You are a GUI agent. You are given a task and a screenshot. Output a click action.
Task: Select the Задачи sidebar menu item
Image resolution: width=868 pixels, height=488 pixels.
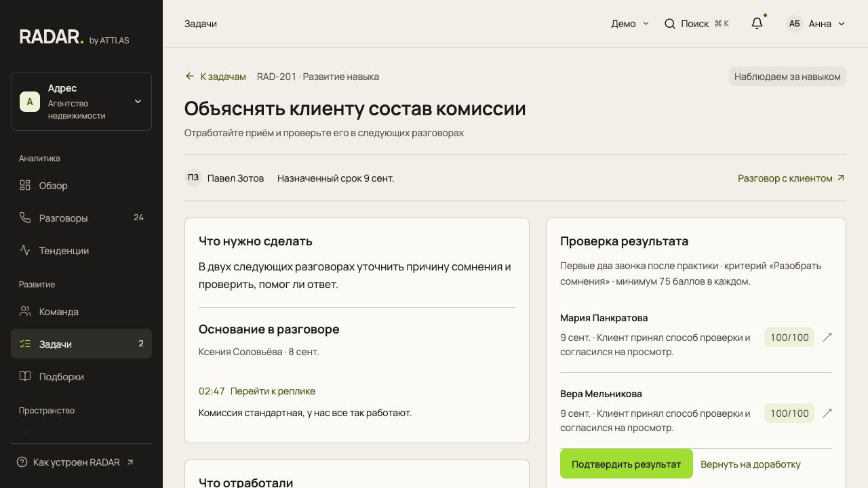tap(81, 344)
